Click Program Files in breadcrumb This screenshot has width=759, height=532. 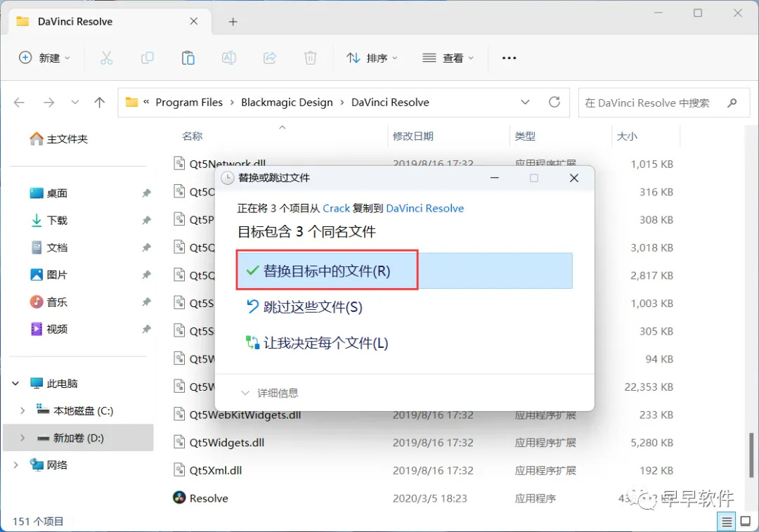coord(189,103)
